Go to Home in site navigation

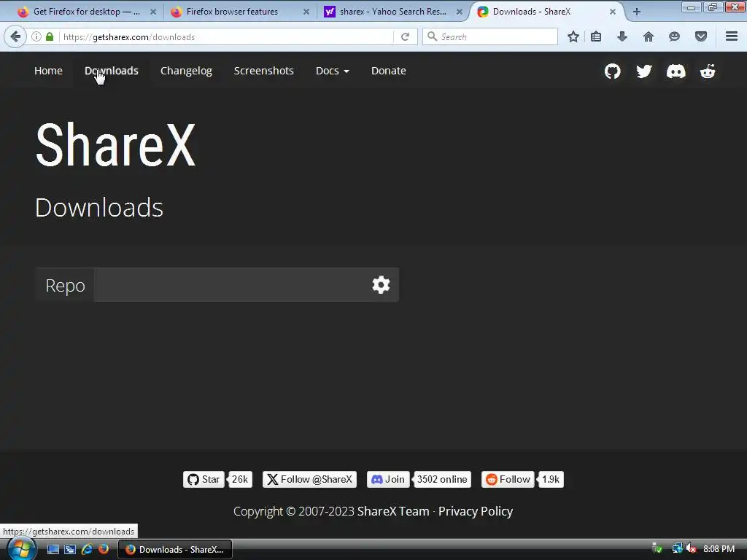[x=48, y=71]
